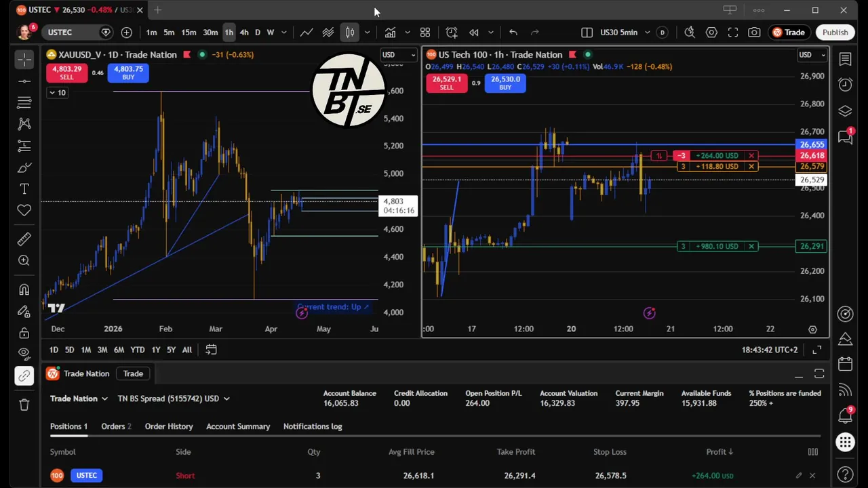Open the chart patterns tool
This screenshot has height=488, width=868.
tap(24, 124)
